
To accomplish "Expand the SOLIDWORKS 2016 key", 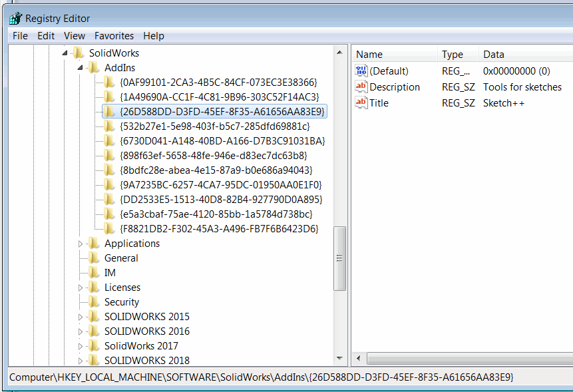I will coord(81,331).
